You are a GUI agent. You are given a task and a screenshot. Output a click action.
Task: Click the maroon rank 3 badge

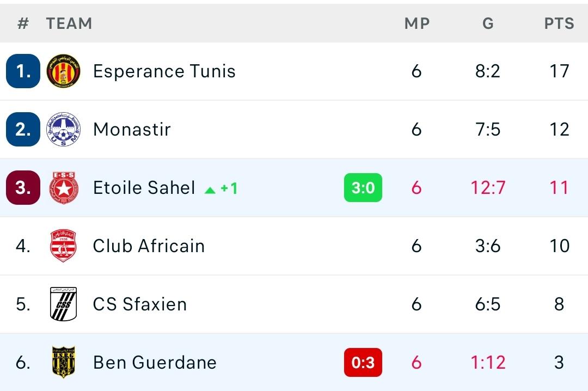click(23, 188)
